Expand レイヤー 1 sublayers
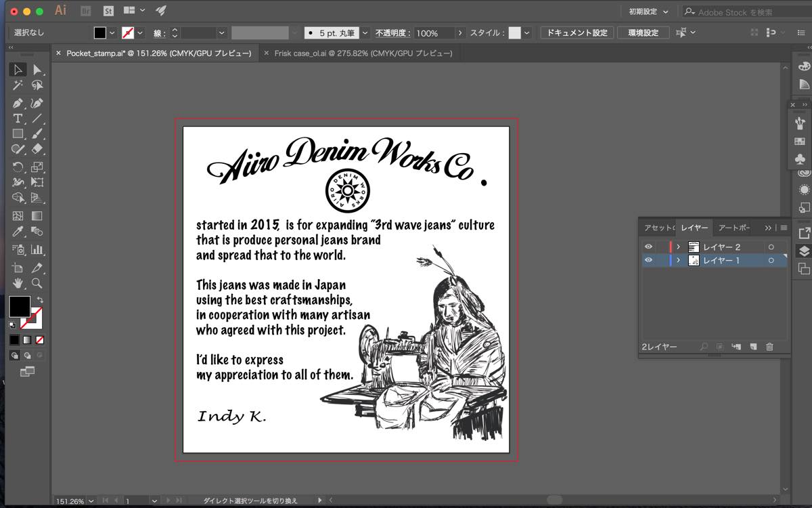The image size is (812, 508). (x=679, y=260)
